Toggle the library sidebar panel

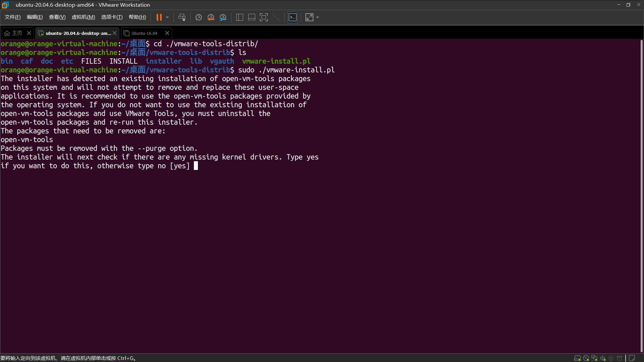239,17
